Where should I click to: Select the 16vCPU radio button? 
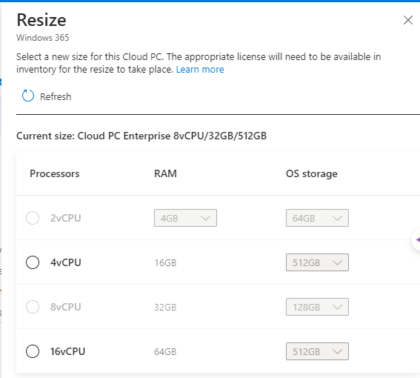[x=33, y=351]
